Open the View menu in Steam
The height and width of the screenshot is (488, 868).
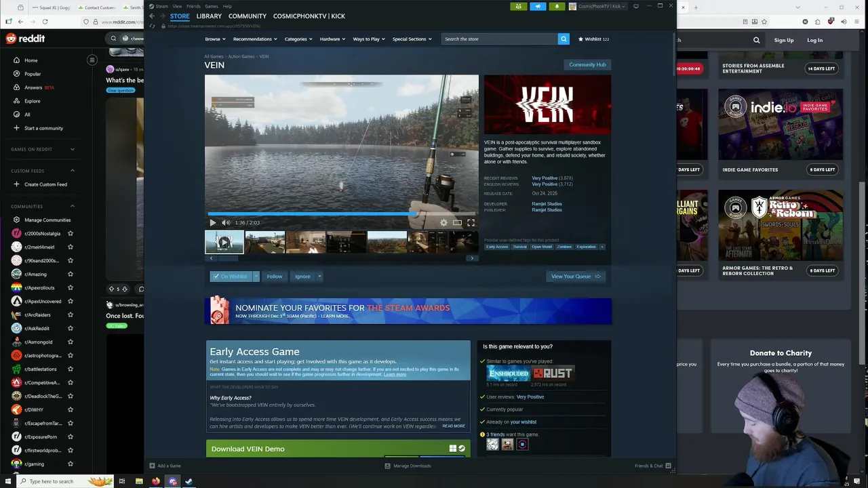tap(177, 6)
